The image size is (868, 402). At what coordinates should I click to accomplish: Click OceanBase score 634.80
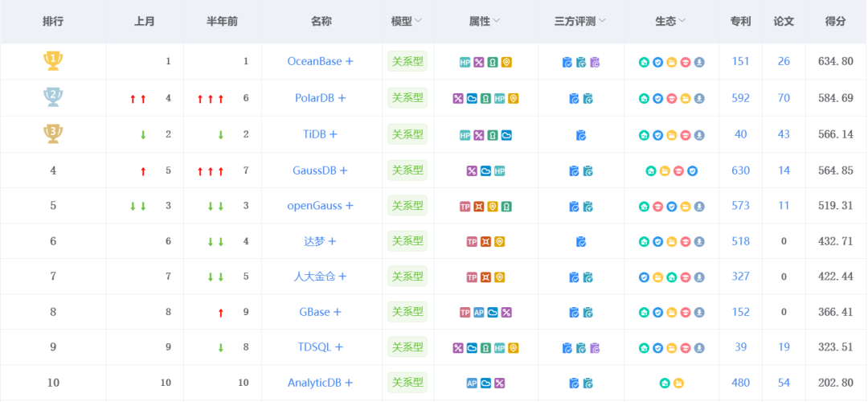point(835,61)
